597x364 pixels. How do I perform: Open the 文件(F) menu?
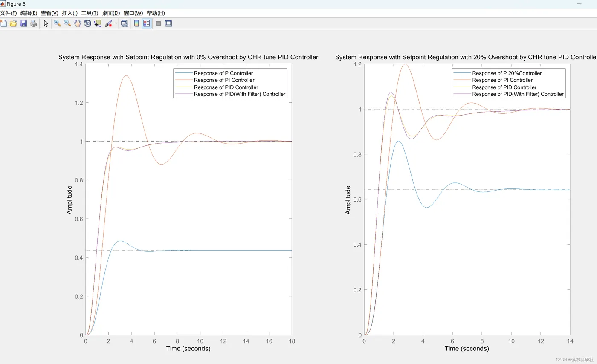coord(9,13)
